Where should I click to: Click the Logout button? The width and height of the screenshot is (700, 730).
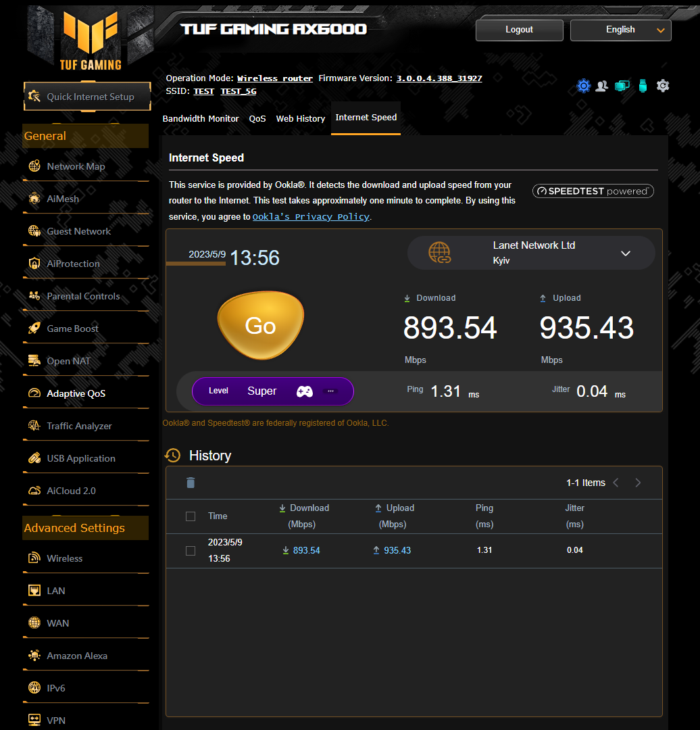coord(520,30)
